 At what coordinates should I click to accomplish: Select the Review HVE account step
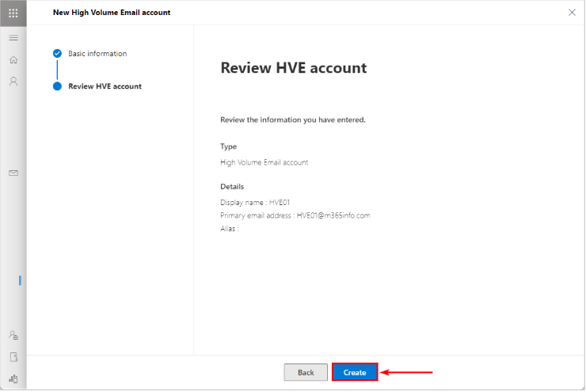coord(105,86)
